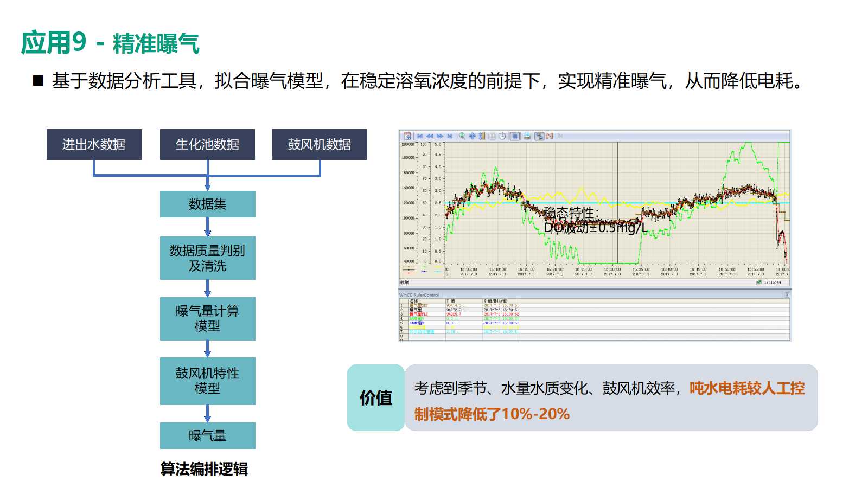Image resolution: width=868 pixels, height=488 pixels.
Task: Open the trend configuration dialog icon
Action: point(407,136)
